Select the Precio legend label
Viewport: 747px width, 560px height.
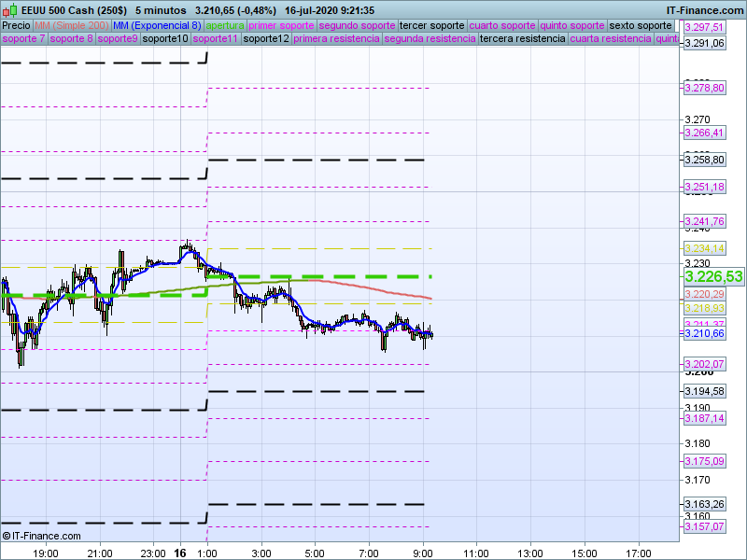pos(16,25)
